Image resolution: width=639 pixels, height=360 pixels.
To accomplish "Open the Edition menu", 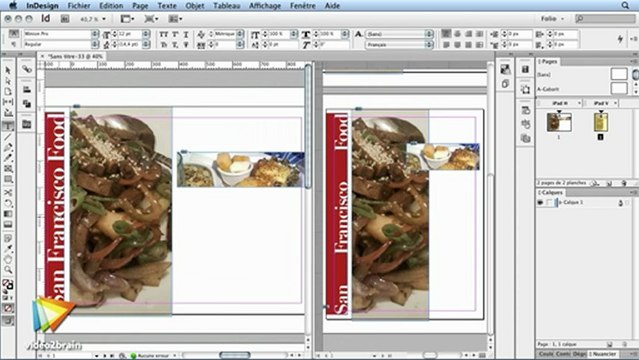I will pyautogui.click(x=111, y=6).
